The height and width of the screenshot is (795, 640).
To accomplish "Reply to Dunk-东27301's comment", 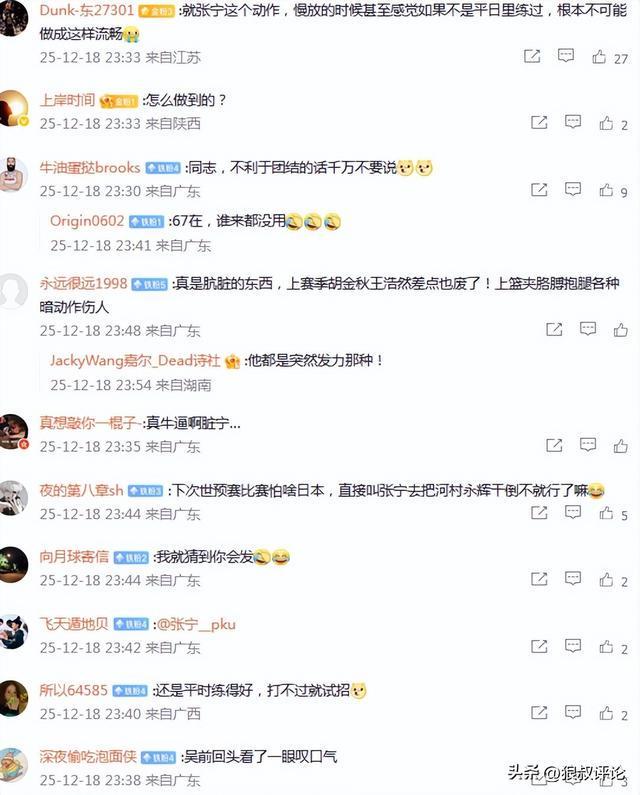I will click(565, 56).
